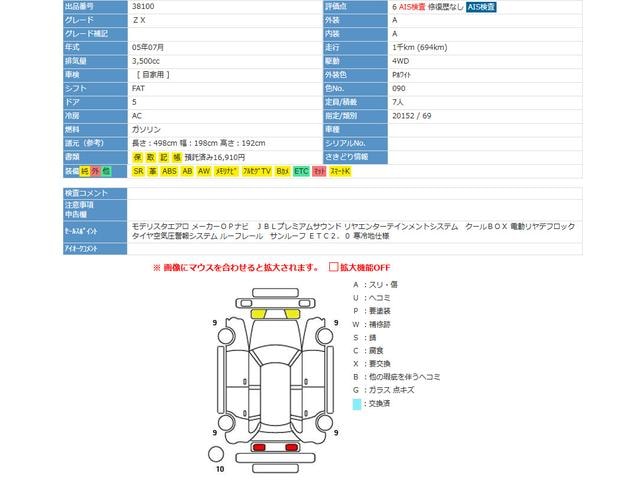Viewport: 640px width, 480px height.
Task: Click the SR equipment badge
Action: click(x=138, y=171)
